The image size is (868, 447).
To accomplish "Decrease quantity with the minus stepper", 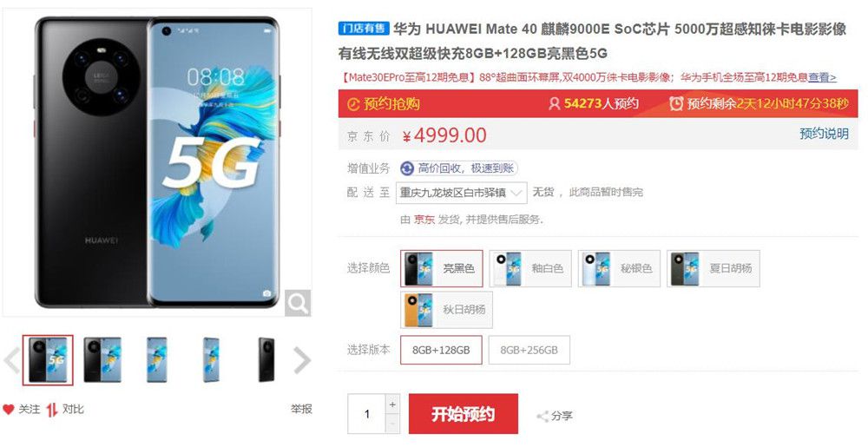I will 392,424.
